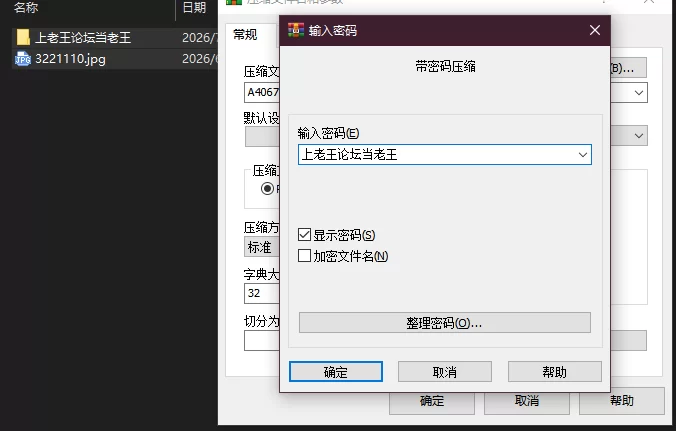Viewport: 676px width, 431px height.
Task: Click the WinRAR icon in password dialog title
Action: point(296,30)
